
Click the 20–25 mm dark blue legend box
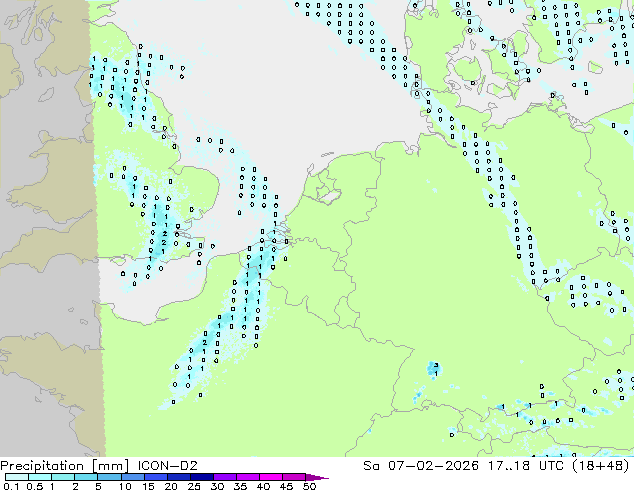178,477
